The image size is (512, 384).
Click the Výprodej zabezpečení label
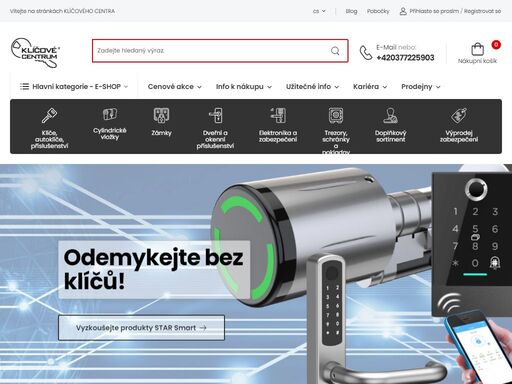(x=459, y=136)
